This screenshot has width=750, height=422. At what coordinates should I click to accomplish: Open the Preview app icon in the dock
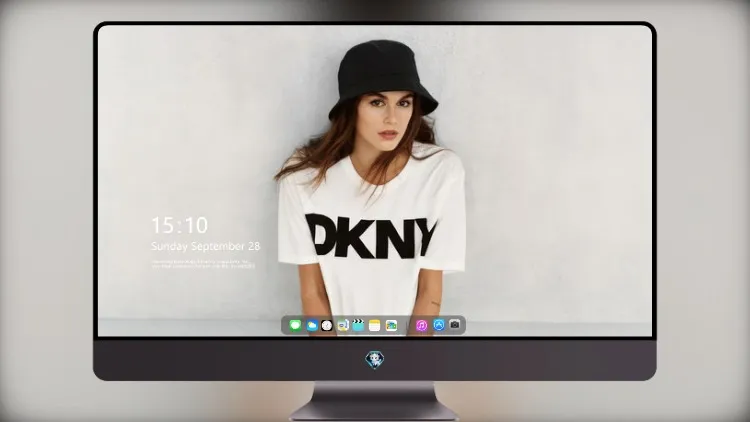click(342, 325)
